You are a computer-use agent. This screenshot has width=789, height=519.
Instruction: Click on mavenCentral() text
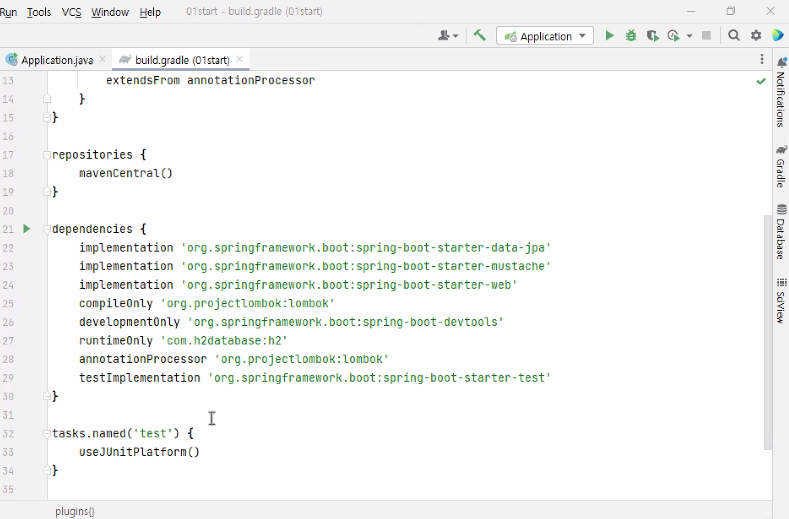point(126,173)
